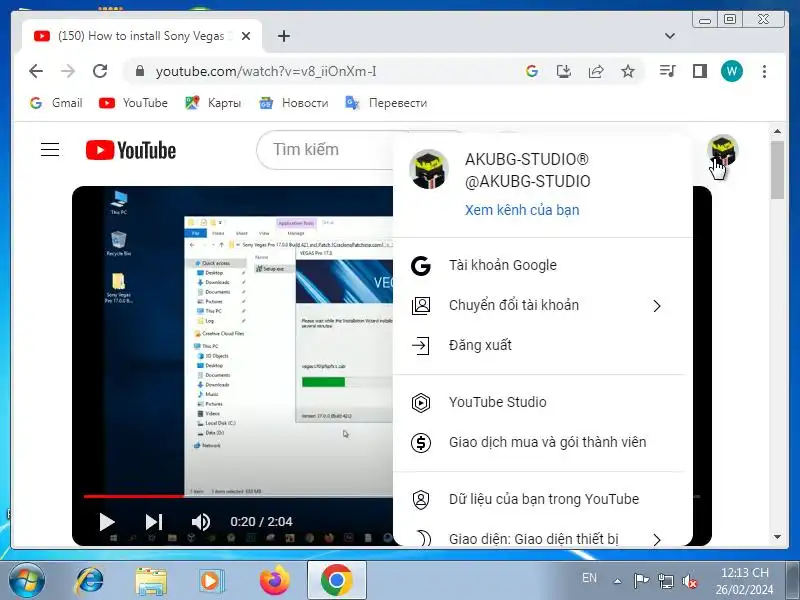Screen dimensions: 800x600
Task: Open Tài khoản Google menu item
Action: tap(543, 265)
